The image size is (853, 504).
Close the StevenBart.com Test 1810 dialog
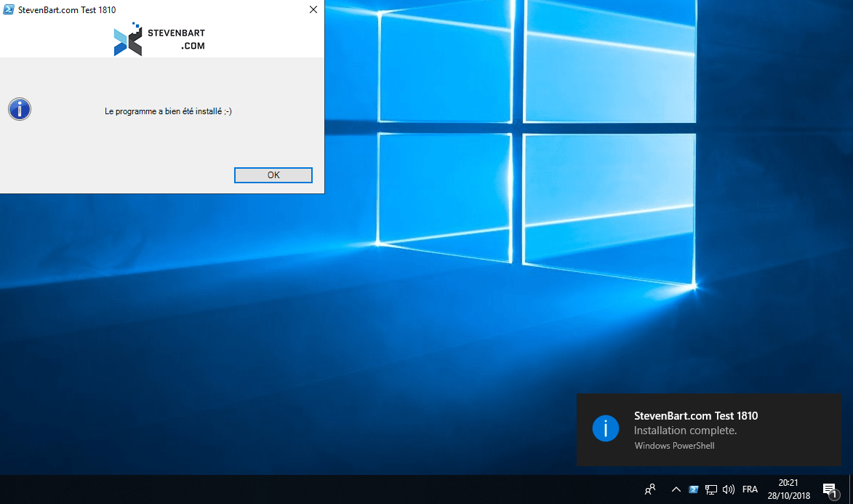[313, 9]
